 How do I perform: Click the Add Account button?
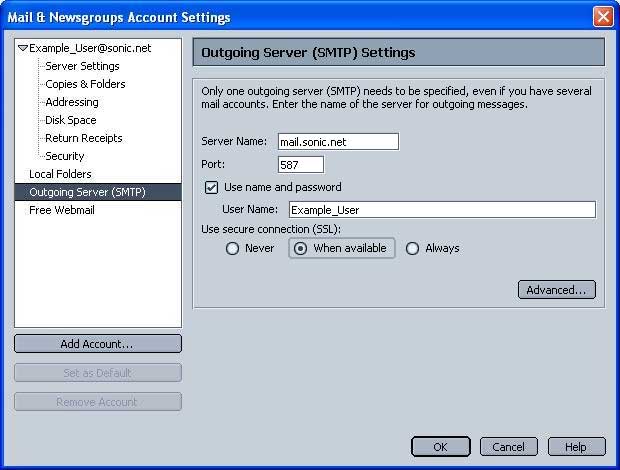[98, 344]
